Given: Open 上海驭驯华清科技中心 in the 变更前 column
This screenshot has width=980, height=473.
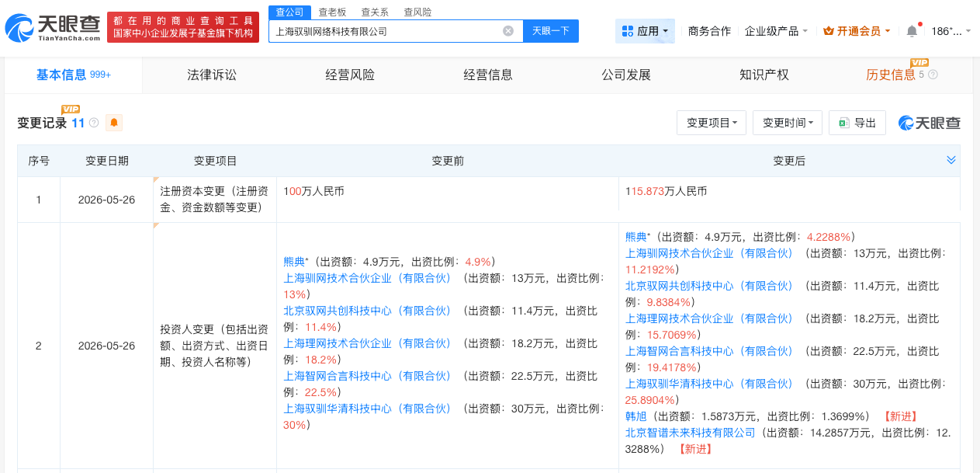Looking at the screenshot, I should [x=367, y=409].
